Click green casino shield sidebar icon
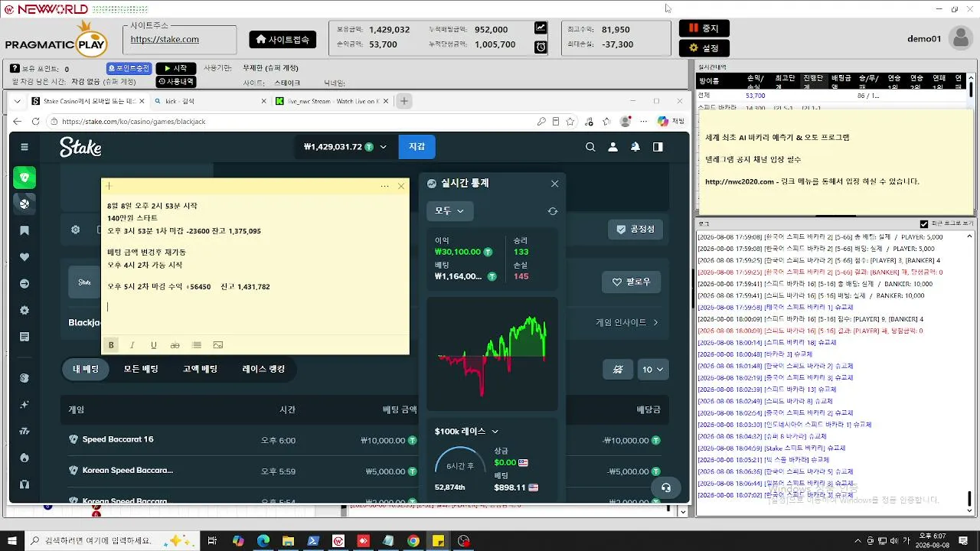This screenshot has height=551, width=980. (24, 178)
